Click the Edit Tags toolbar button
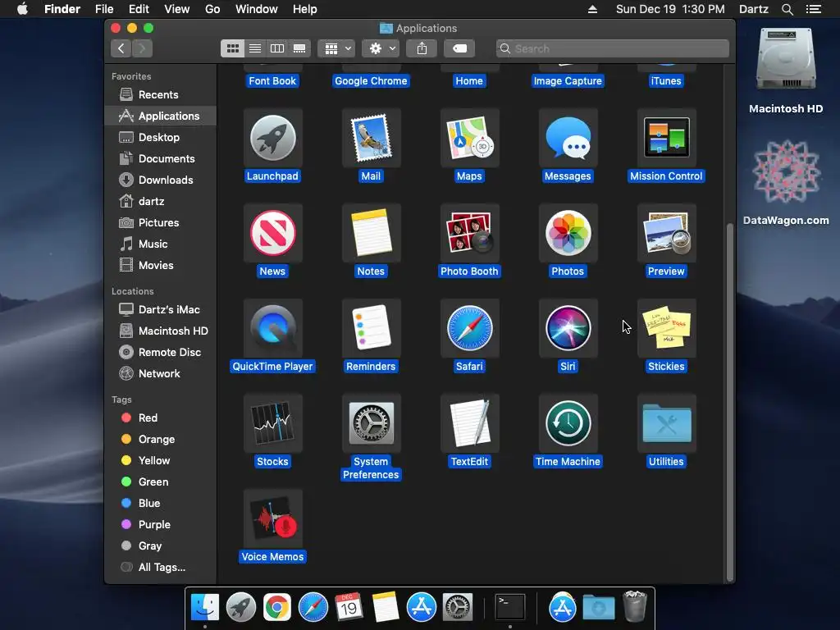Screen dimensions: 840x630 pos(459,48)
